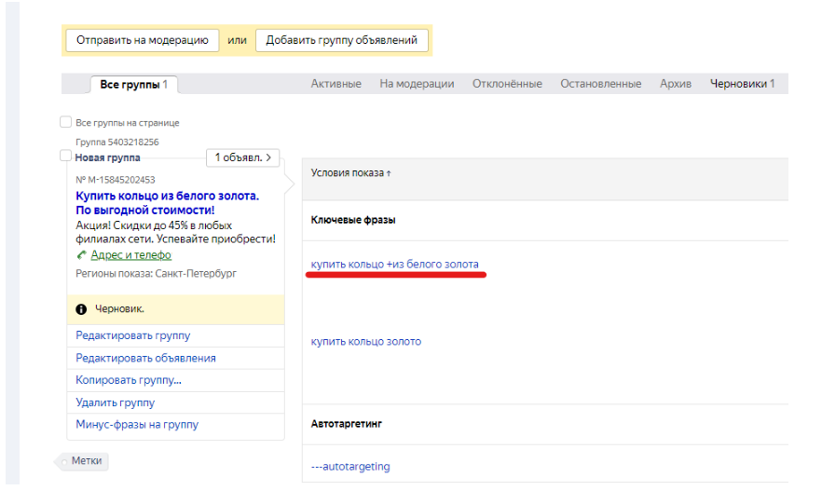
Task: Expand the 1 объявл. ads list
Action: point(241,157)
